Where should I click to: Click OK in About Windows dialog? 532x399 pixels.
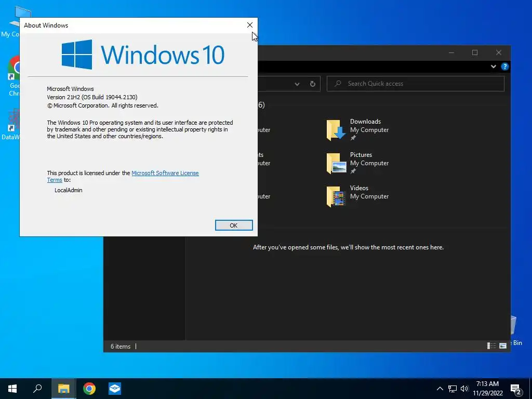click(234, 225)
